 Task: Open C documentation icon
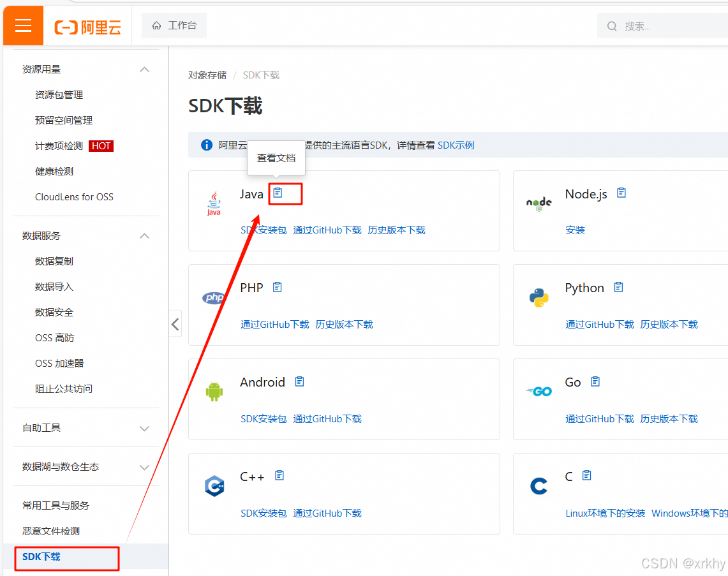click(x=587, y=475)
